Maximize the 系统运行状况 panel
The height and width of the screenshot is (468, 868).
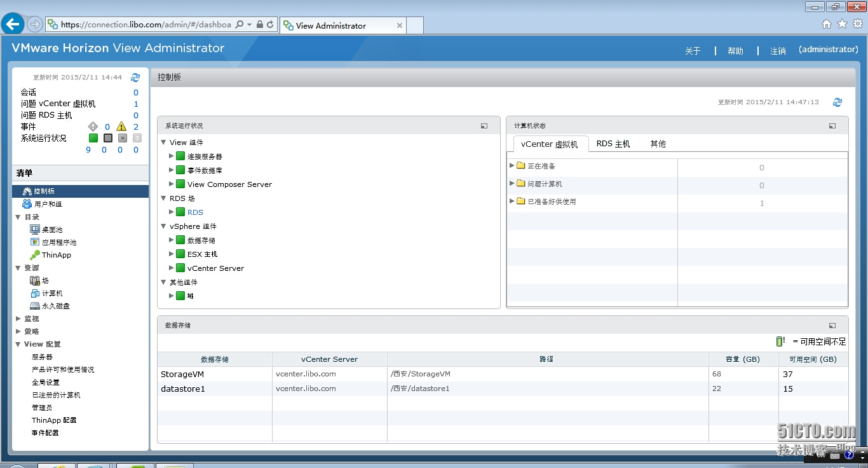pos(484,126)
